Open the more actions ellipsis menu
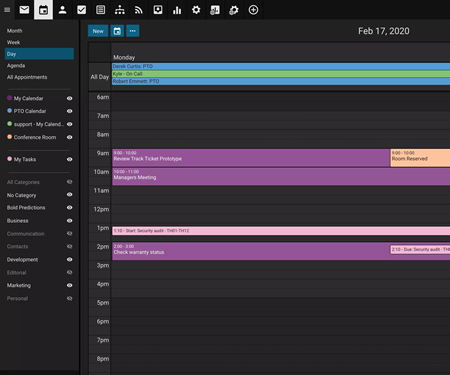Screen dimensions: 450x375 [x=133, y=31]
